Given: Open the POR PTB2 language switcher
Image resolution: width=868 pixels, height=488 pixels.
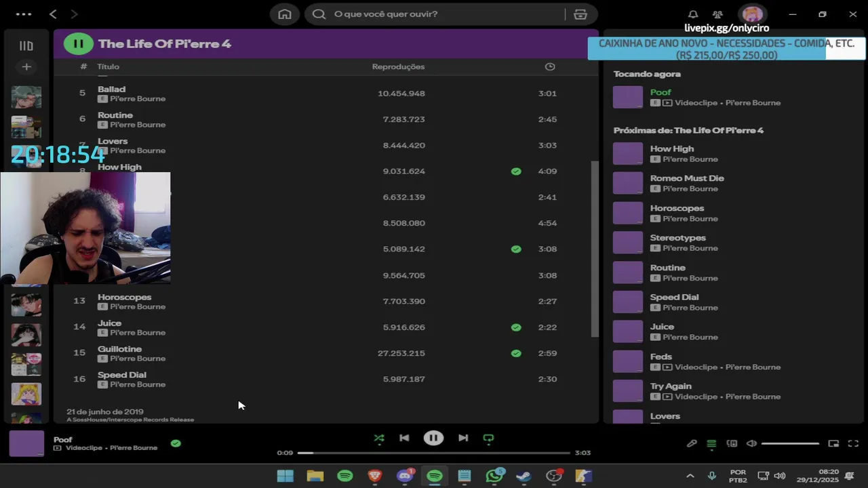Looking at the screenshot, I should tap(738, 476).
